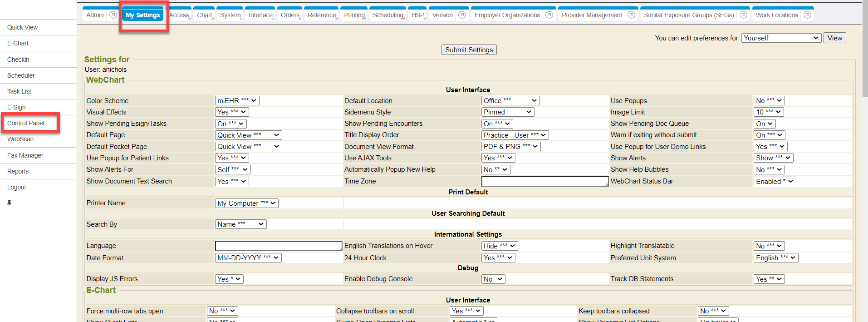868x322 pixels.
Task: Open the Date Format dropdown
Action: pos(248,258)
